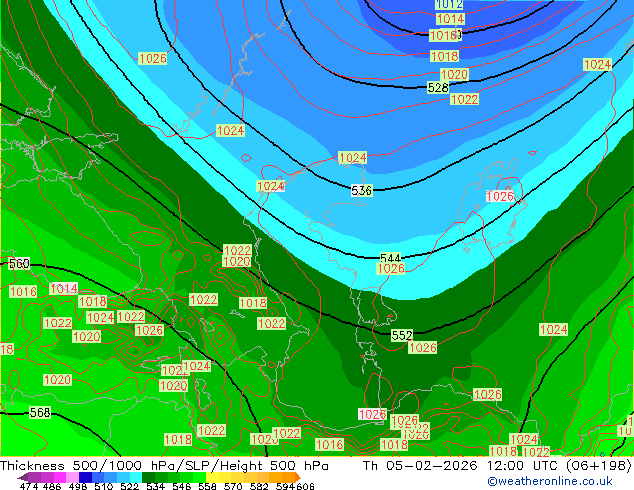Click the 544 height contour label
The image size is (634, 490).
point(390,258)
